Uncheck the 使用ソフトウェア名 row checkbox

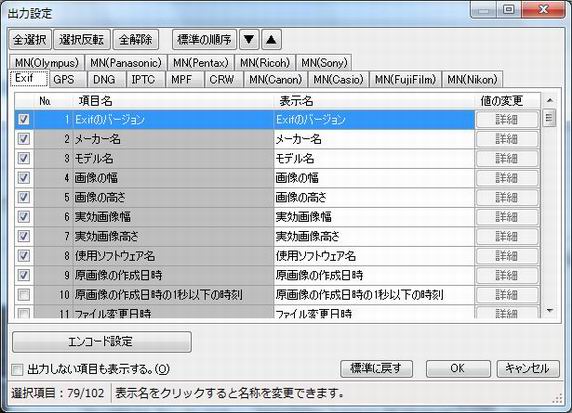tap(24, 256)
